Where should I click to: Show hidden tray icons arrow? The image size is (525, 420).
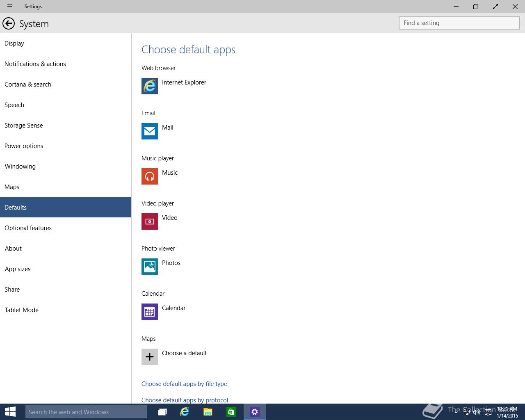(456, 412)
